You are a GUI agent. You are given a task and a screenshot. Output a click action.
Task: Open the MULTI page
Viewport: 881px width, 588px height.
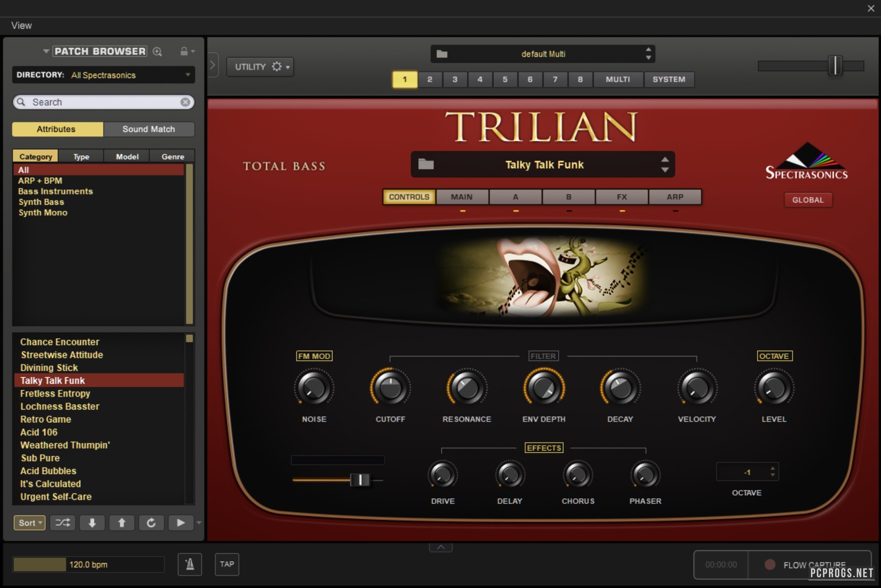618,79
